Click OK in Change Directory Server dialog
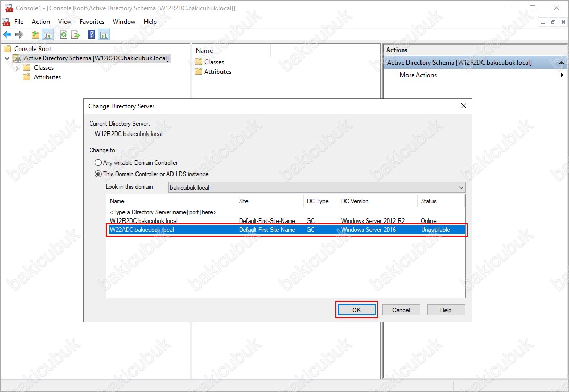This screenshot has height=392, width=569. pyautogui.click(x=356, y=310)
